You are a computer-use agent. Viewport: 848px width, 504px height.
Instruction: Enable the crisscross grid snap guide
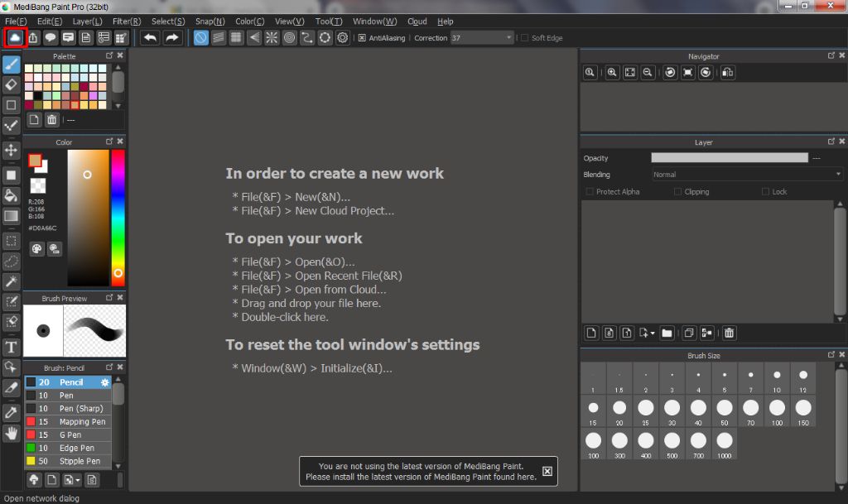(x=236, y=38)
